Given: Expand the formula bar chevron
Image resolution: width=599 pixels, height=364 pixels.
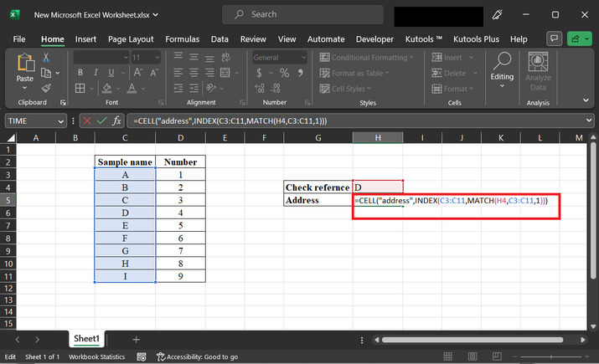Looking at the screenshot, I should click(x=589, y=120).
